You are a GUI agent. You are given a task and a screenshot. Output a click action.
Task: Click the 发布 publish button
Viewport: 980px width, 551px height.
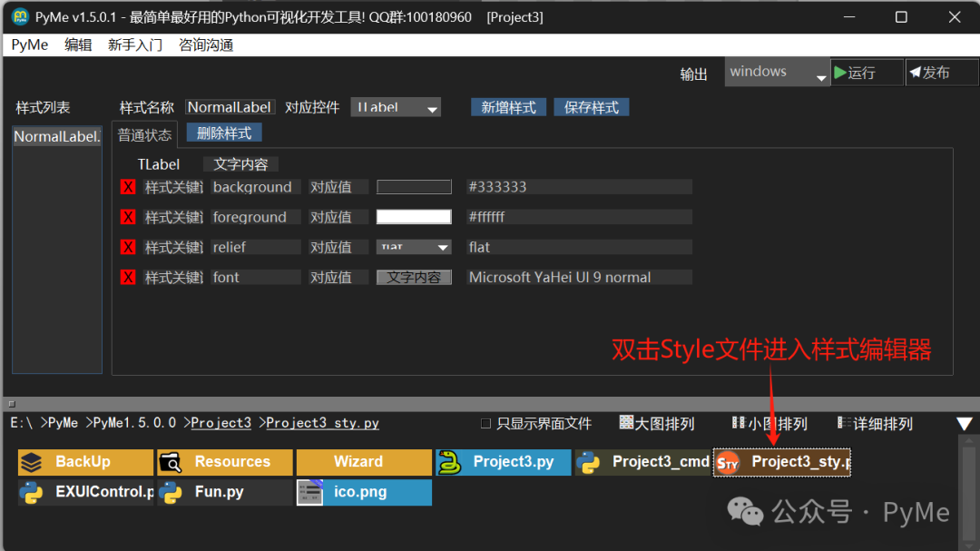[942, 73]
